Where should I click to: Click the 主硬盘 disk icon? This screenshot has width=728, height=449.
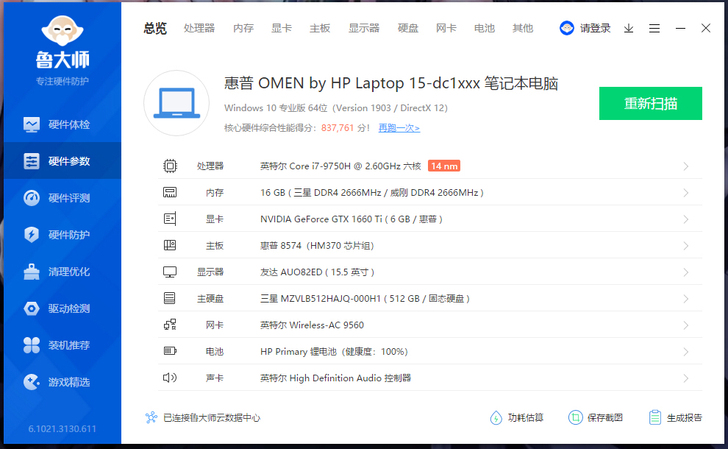pyautogui.click(x=169, y=298)
